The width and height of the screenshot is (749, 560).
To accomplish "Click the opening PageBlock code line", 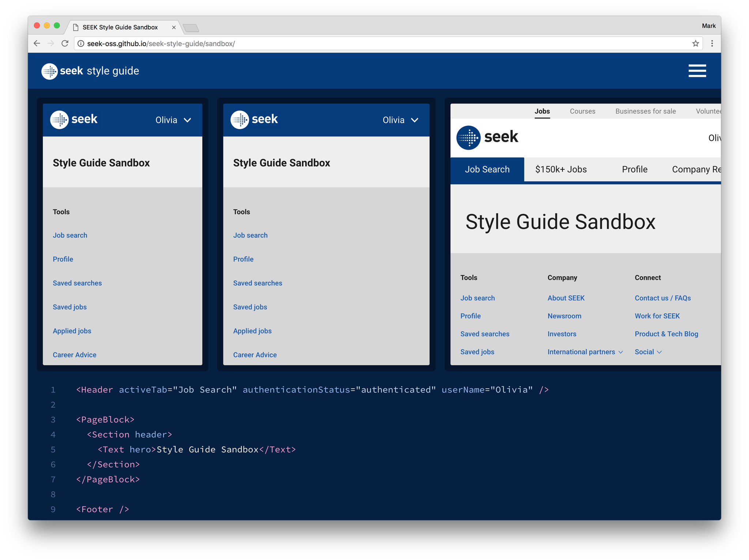I will [105, 420].
